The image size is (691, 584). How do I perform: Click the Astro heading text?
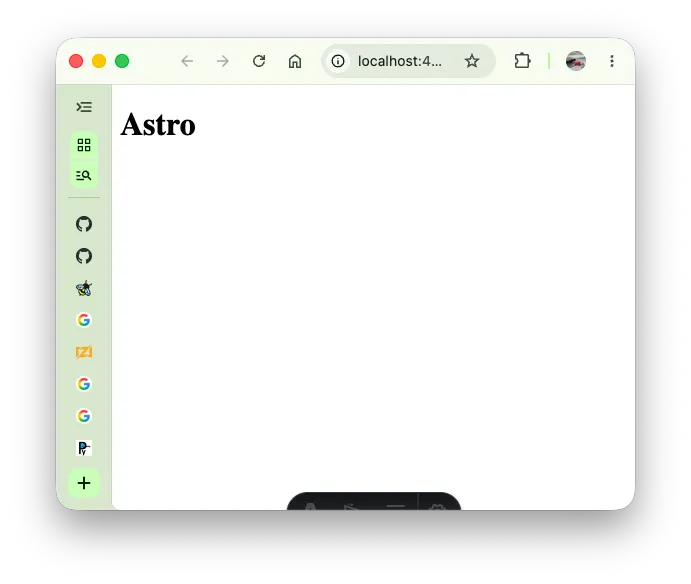[158, 125]
